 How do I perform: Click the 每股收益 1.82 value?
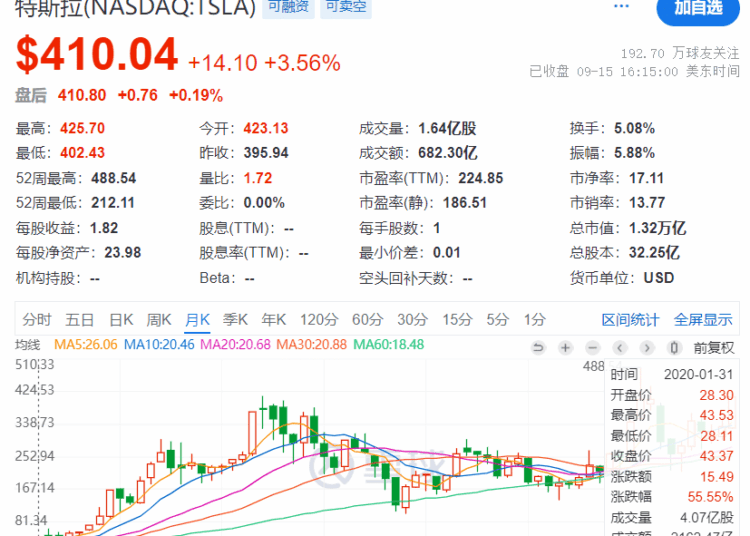click(x=104, y=228)
